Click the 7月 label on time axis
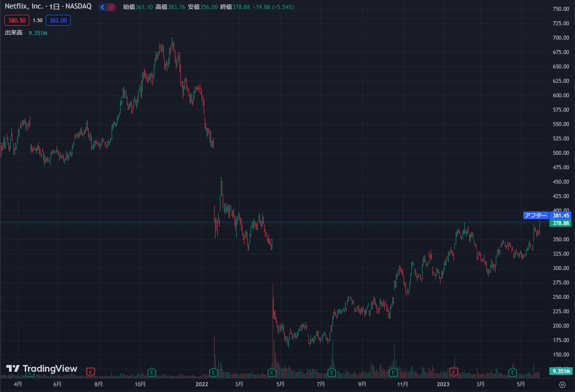575x392 pixels. pyautogui.click(x=321, y=384)
